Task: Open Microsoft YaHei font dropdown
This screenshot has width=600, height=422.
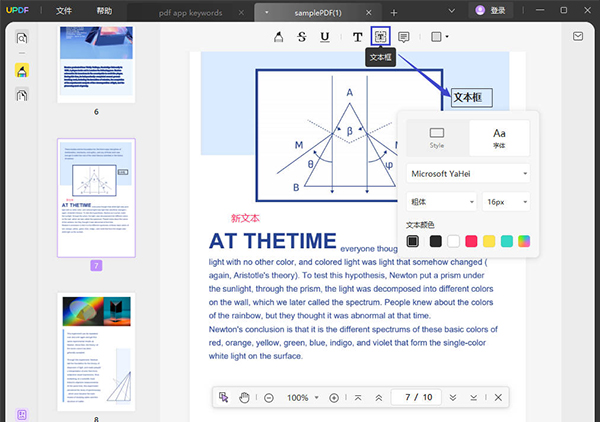Action: (468, 173)
